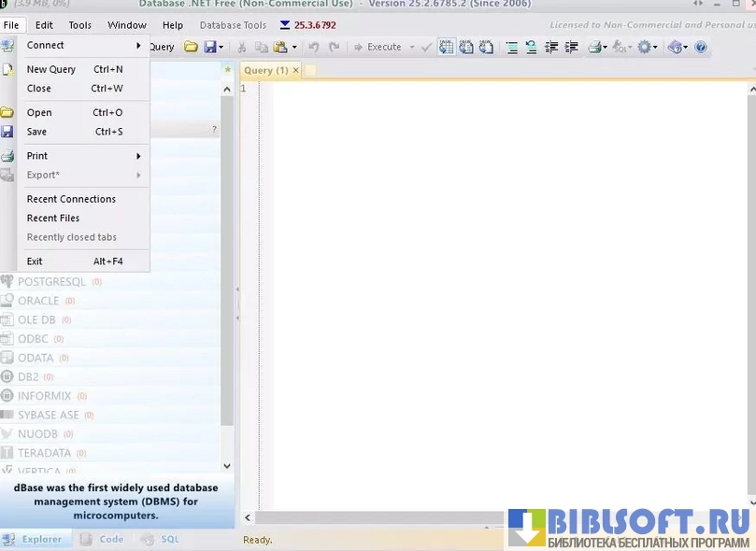756x551 pixels.
Task: Switch to the SQL bottom tab
Action: (x=169, y=539)
